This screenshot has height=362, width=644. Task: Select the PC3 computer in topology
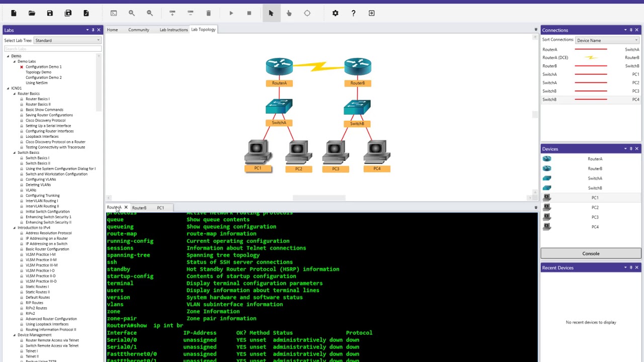[336, 151]
